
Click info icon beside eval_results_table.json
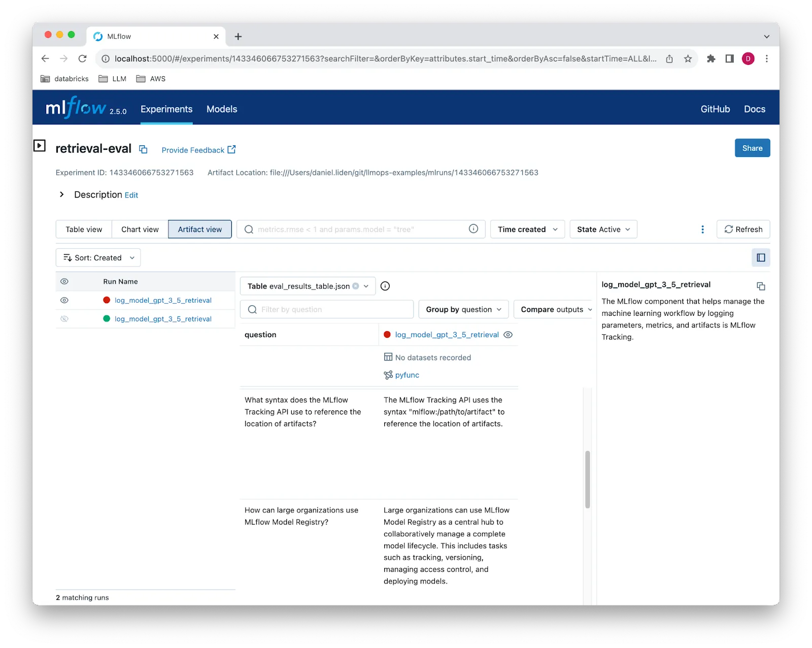385,286
